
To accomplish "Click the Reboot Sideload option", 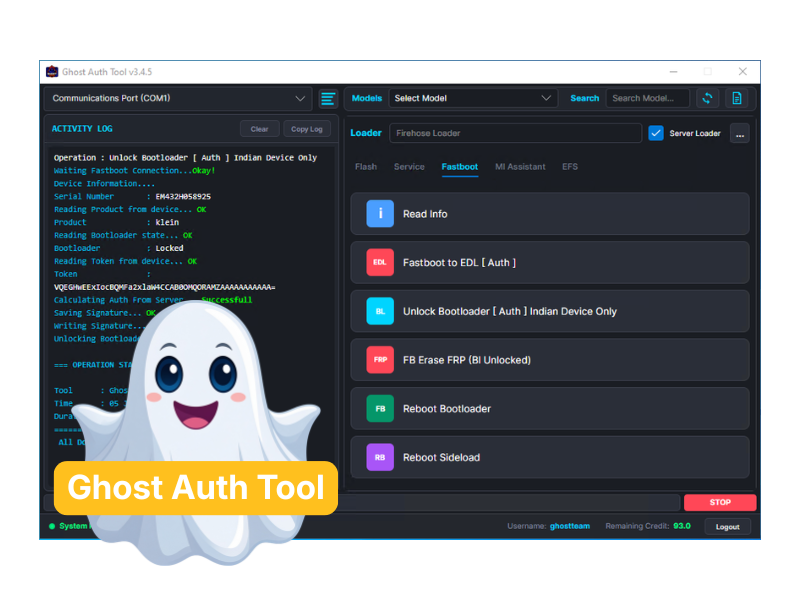I will point(550,457).
